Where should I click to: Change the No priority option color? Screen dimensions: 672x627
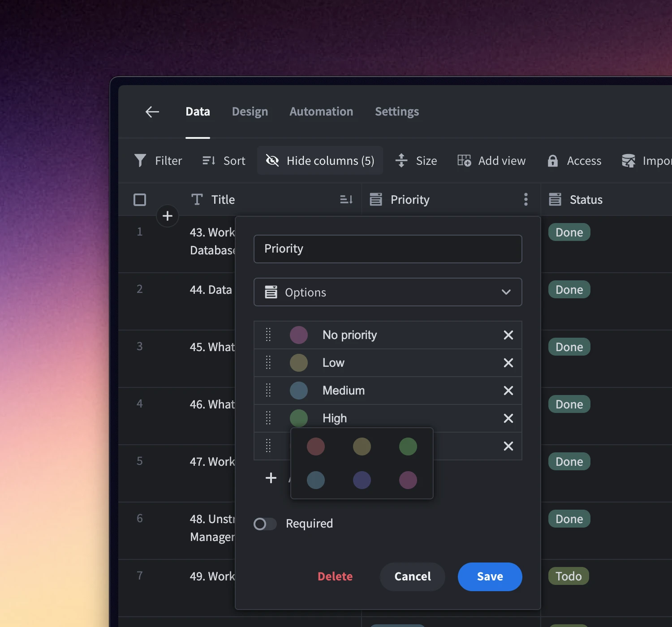[299, 335]
